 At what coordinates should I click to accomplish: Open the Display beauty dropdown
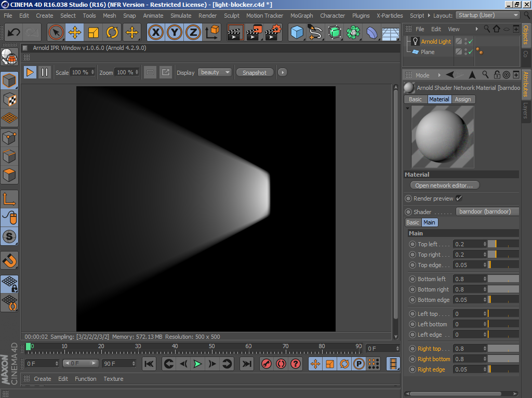click(215, 72)
